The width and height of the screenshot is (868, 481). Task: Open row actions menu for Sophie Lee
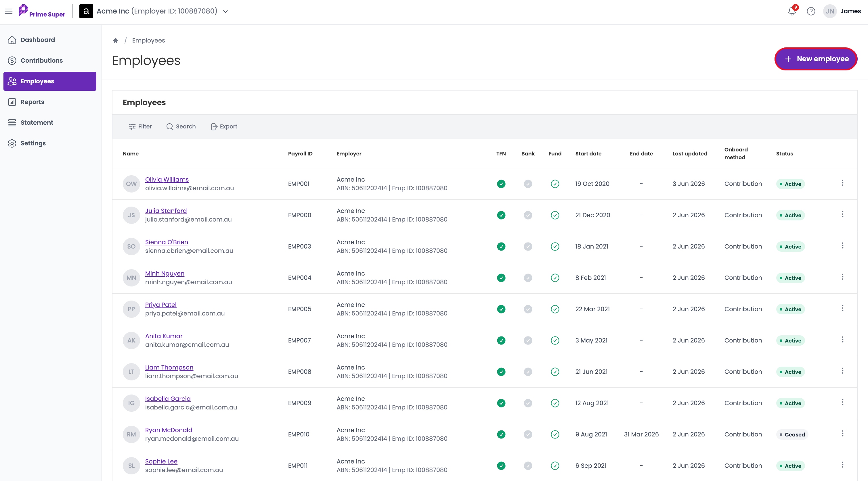pos(842,465)
